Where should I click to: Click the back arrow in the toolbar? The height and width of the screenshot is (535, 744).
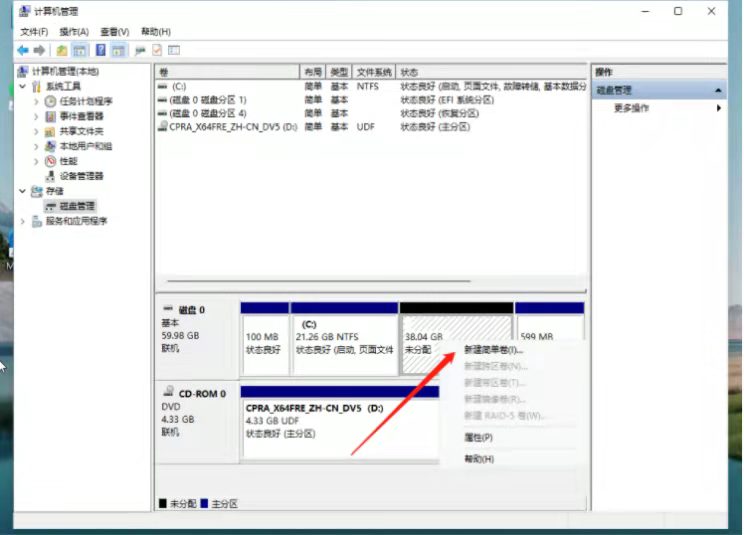pos(22,50)
